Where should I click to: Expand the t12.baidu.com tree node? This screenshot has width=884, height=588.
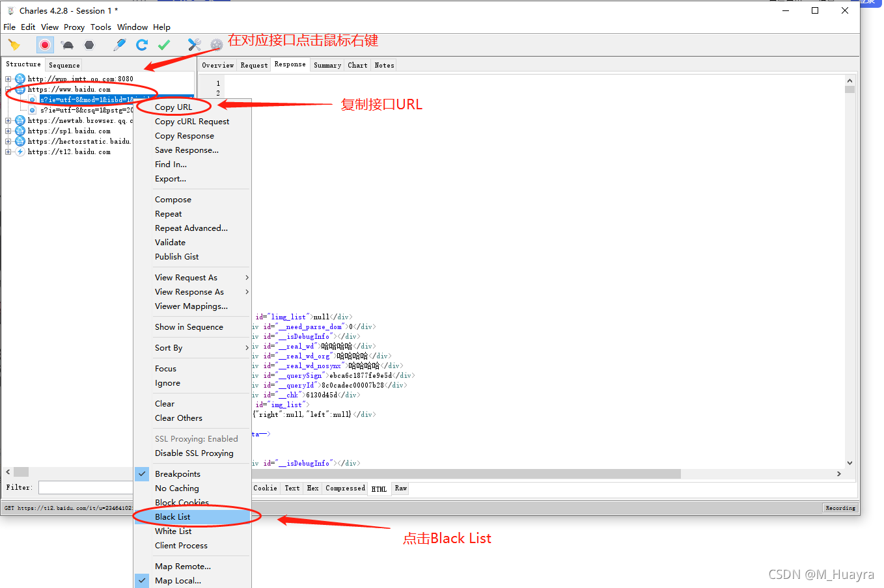pos(8,152)
